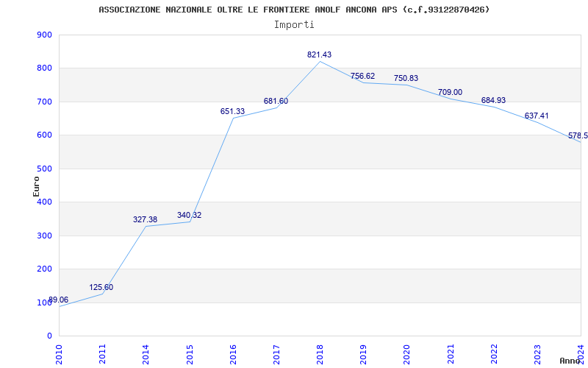Image resolution: width=588 pixels, height=368 pixels.
Task: Click x-axis year 2015
Action: pos(190,354)
